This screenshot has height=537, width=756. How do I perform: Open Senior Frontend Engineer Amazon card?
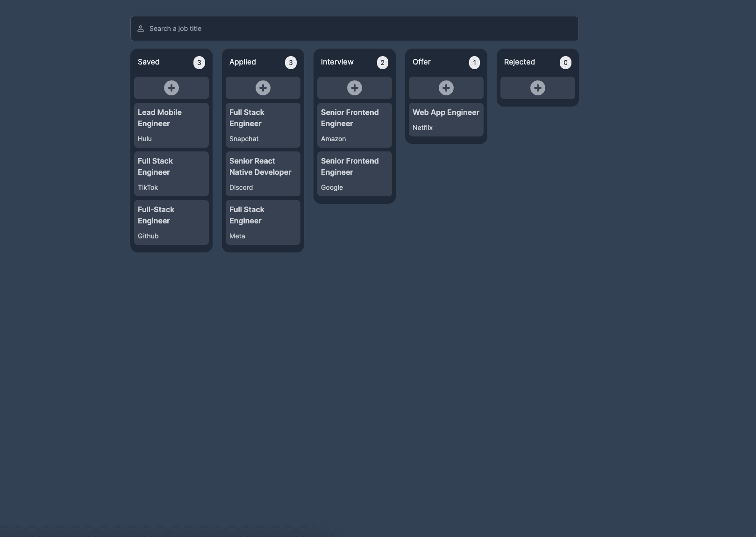(355, 125)
